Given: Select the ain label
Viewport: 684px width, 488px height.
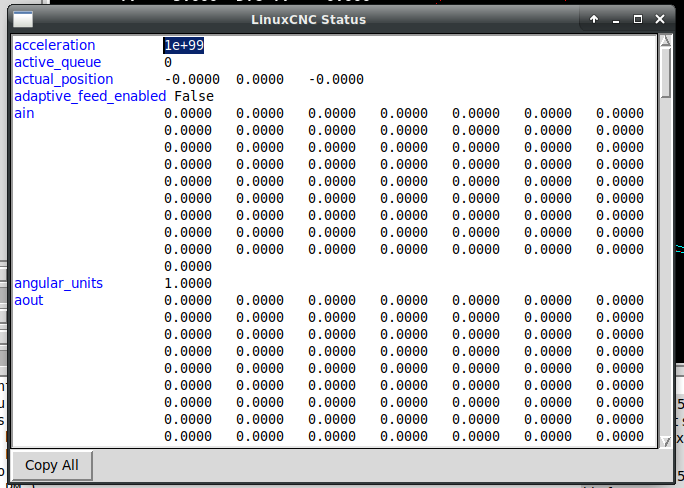Looking at the screenshot, I should (x=24, y=113).
